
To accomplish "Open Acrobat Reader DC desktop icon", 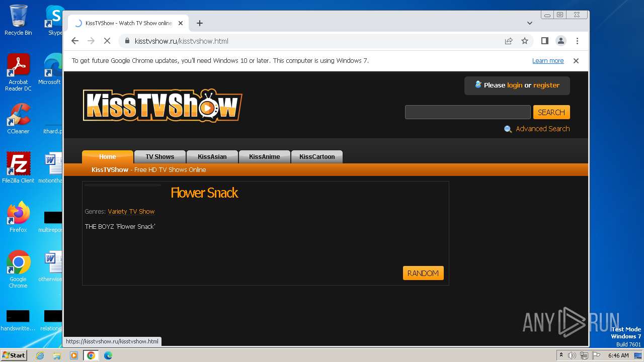I will (18, 72).
